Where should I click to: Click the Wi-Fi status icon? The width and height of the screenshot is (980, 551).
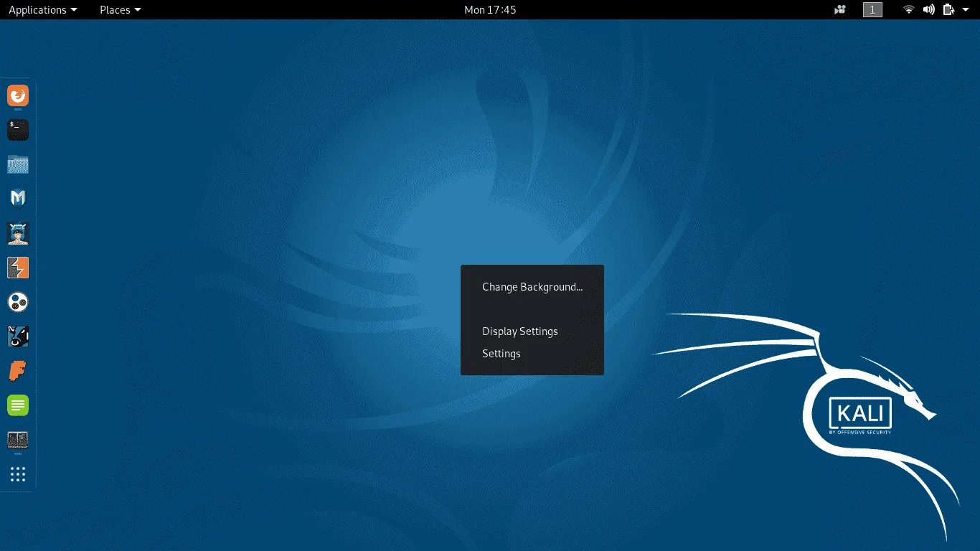point(909,10)
